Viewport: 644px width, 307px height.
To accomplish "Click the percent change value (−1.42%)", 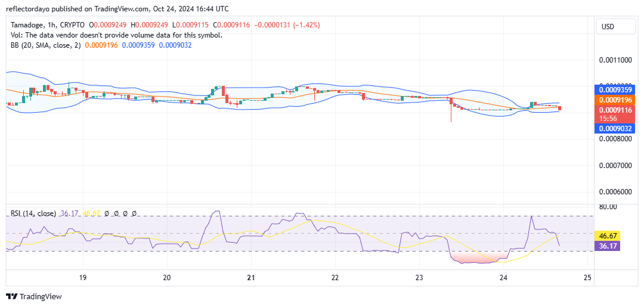I will (306, 26).
